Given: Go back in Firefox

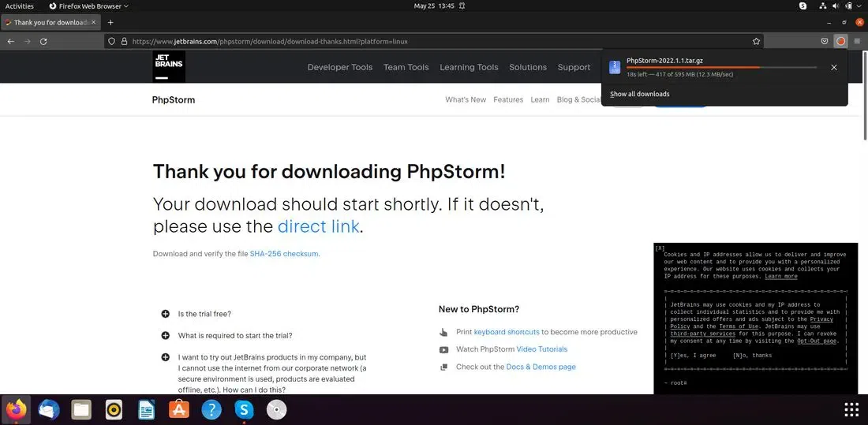Looking at the screenshot, I should point(10,42).
